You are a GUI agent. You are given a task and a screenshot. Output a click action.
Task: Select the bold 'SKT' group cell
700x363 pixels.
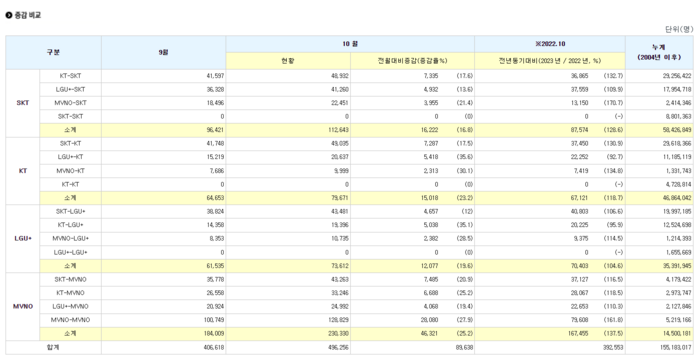[x=23, y=103]
